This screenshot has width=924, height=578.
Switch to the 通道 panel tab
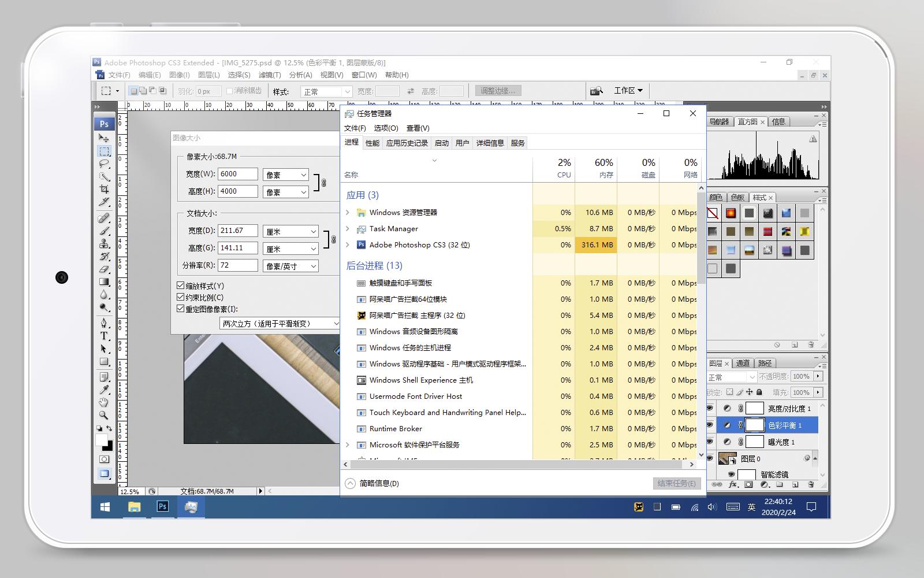743,363
